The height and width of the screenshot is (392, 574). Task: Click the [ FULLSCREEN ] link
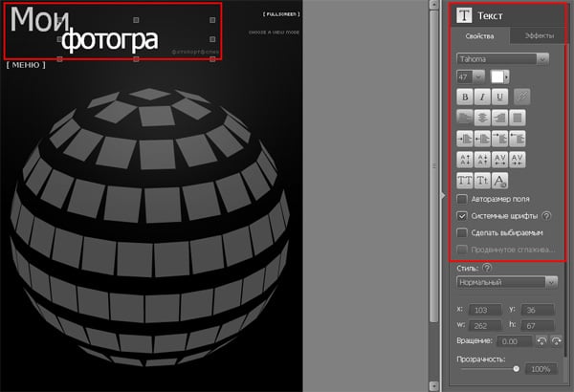(x=281, y=14)
